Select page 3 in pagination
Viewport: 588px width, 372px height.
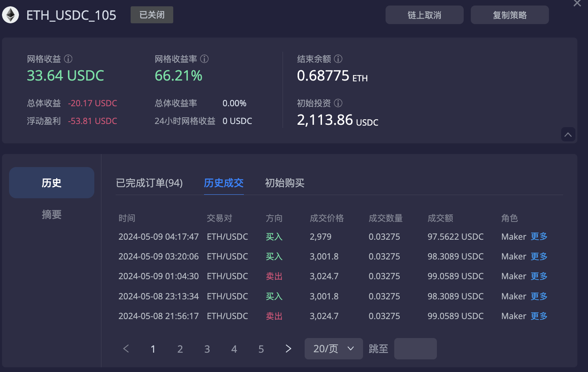tap(207, 349)
